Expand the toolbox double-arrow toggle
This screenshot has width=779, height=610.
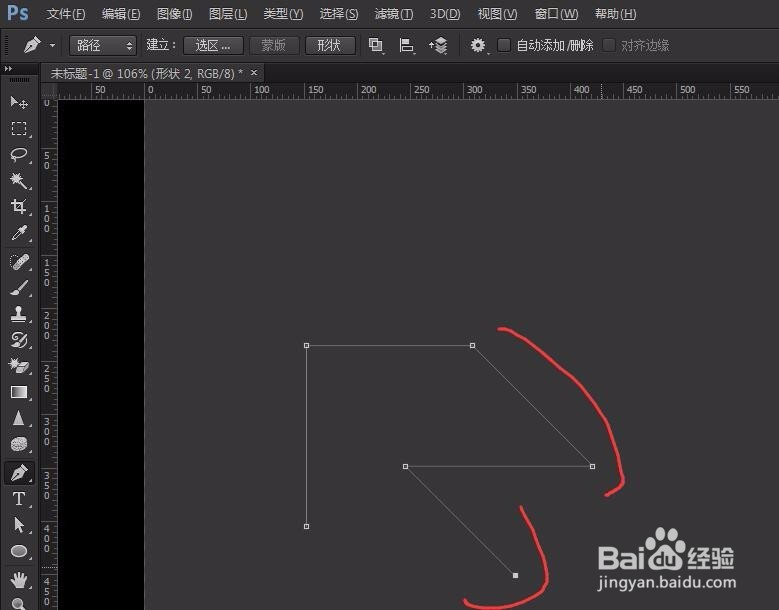point(8,69)
